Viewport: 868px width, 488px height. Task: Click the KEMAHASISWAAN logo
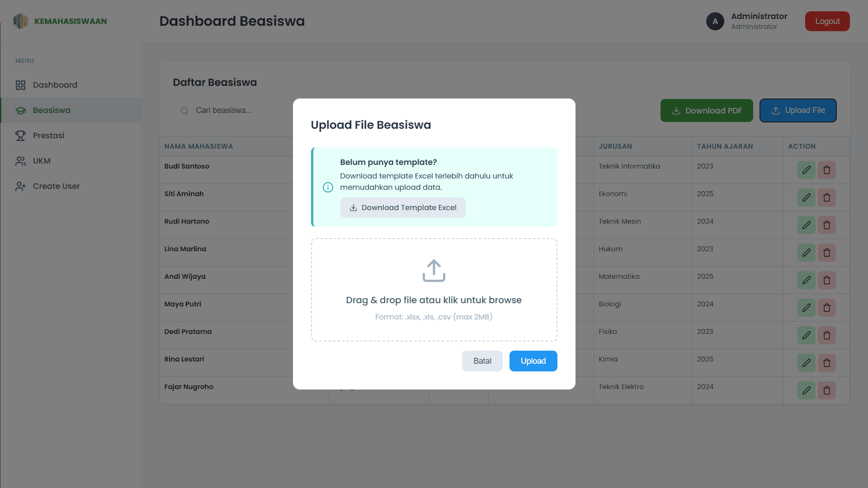pyautogui.click(x=60, y=21)
